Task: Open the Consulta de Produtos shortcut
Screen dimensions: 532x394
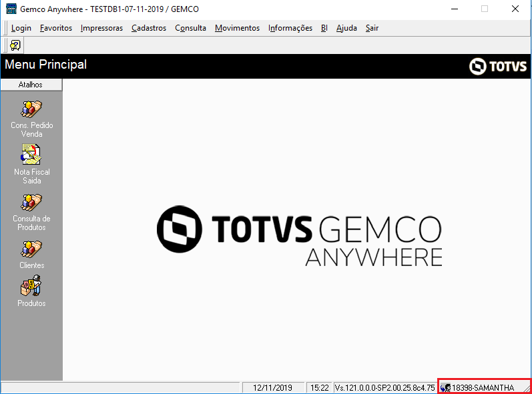Action: pos(31,212)
